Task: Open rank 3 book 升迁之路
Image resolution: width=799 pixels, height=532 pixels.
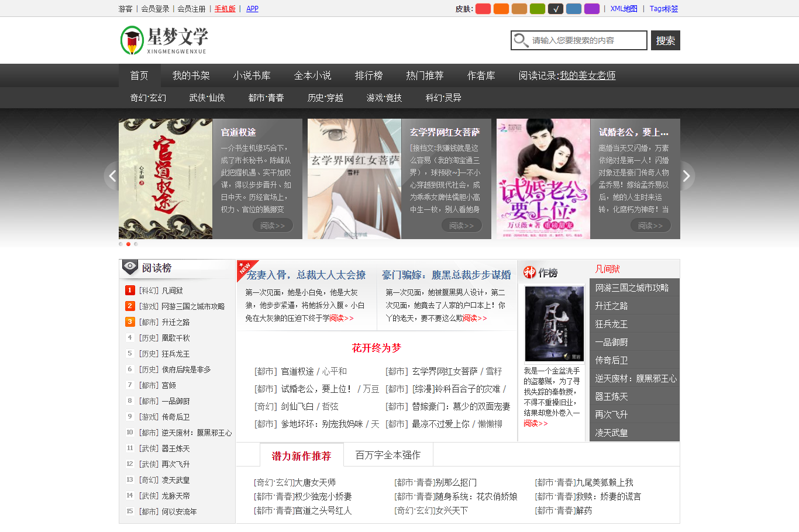Action: (175, 322)
